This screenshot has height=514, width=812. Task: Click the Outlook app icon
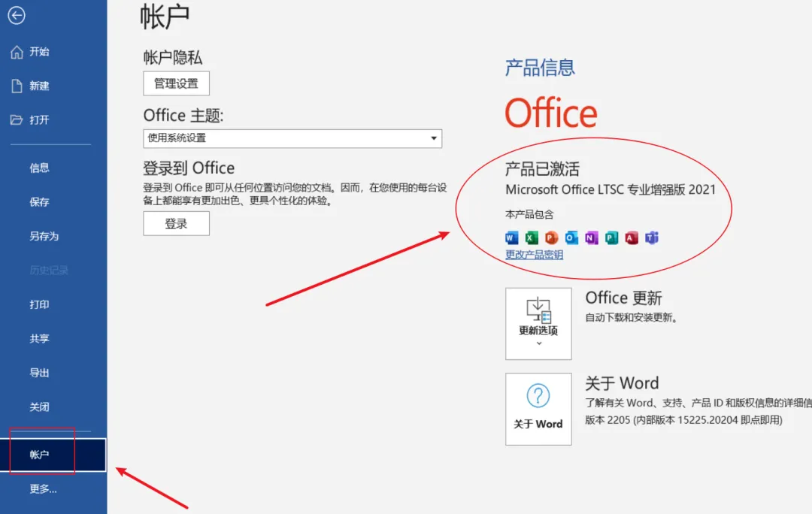[571, 237]
